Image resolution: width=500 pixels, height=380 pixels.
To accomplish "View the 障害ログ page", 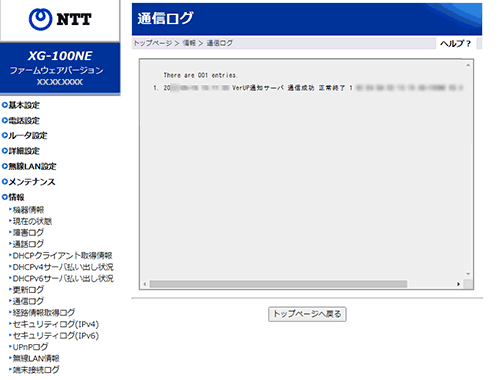I will 28,233.
